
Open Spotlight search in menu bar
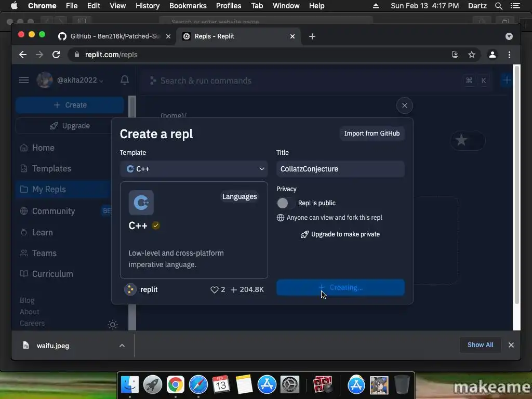pos(498,6)
